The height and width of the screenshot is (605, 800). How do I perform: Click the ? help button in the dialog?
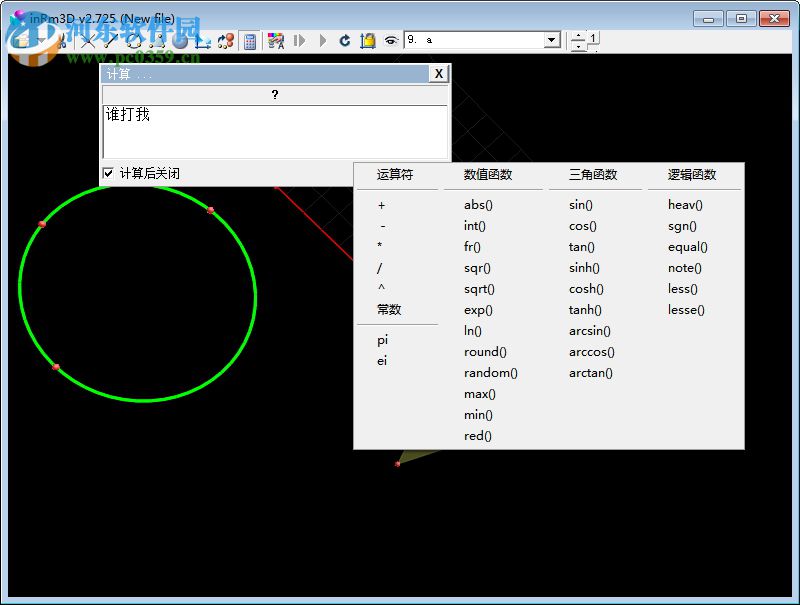pyautogui.click(x=275, y=95)
